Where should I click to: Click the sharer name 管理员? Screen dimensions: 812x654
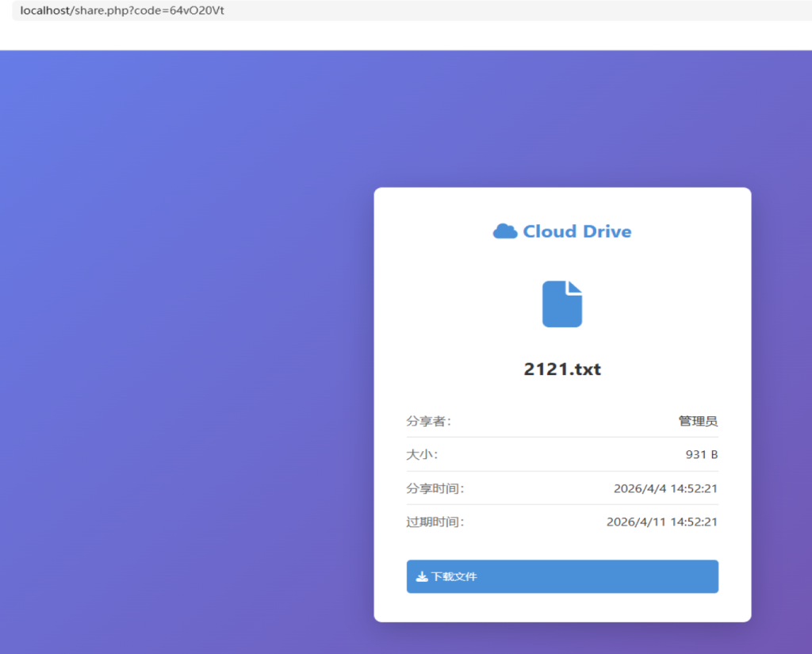coord(698,421)
